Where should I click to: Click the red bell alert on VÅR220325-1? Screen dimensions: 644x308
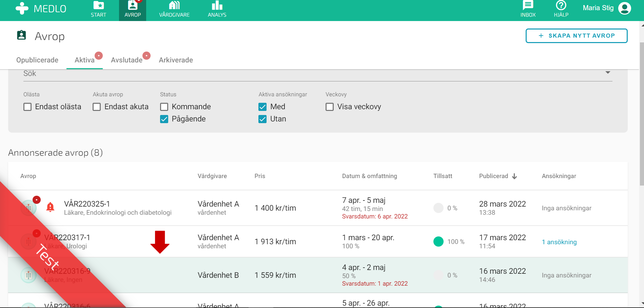point(50,207)
